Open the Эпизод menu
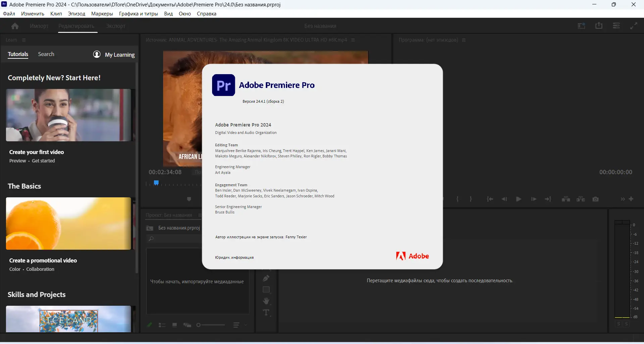The width and height of the screenshot is (644, 344). click(77, 14)
